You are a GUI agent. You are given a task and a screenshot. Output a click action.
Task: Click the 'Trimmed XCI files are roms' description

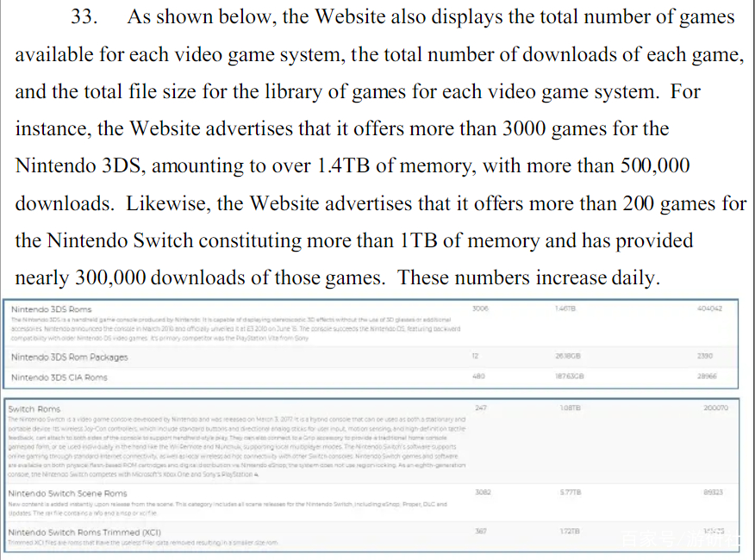[x=143, y=543]
